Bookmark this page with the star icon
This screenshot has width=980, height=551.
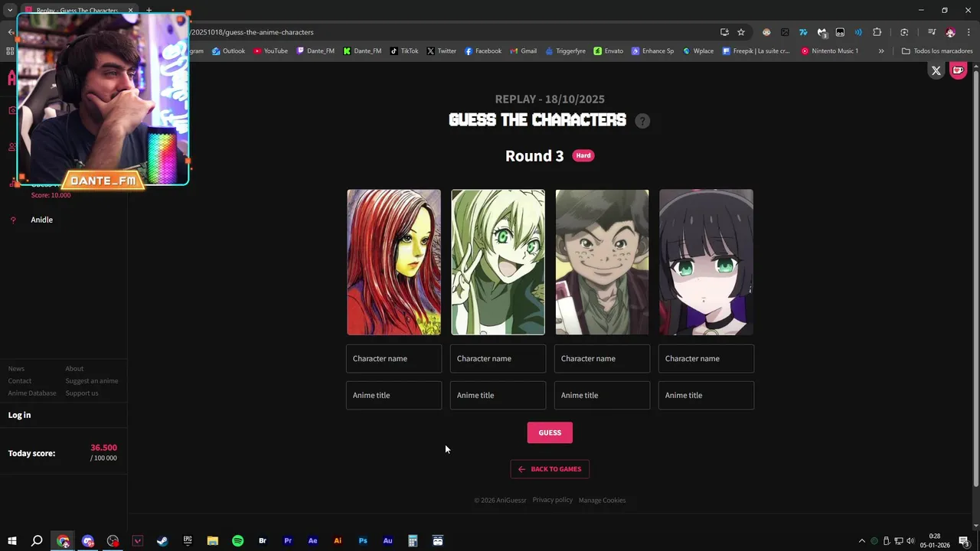click(x=741, y=32)
